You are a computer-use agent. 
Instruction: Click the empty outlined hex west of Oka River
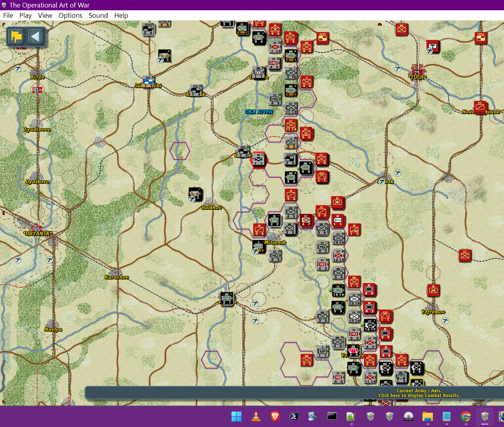click(x=180, y=151)
